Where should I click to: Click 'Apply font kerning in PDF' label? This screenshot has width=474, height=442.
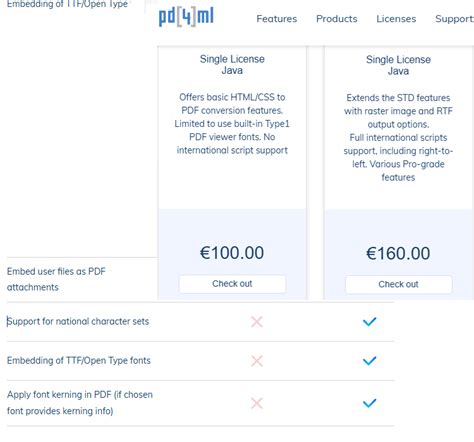[80, 403]
